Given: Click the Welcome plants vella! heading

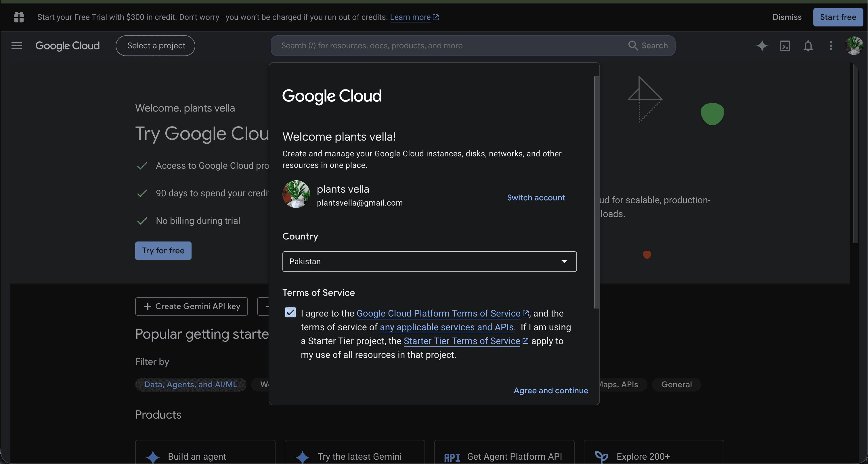Looking at the screenshot, I should click(x=339, y=136).
